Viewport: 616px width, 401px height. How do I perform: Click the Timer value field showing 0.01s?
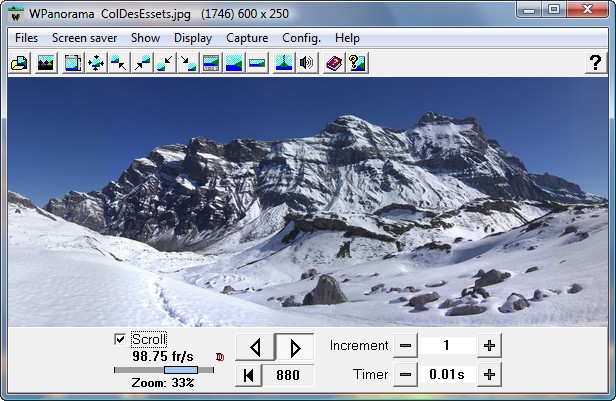coord(447,375)
